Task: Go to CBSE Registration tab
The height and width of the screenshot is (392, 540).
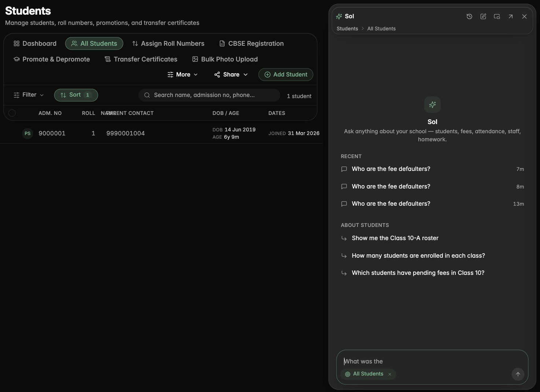Action: click(x=251, y=44)
